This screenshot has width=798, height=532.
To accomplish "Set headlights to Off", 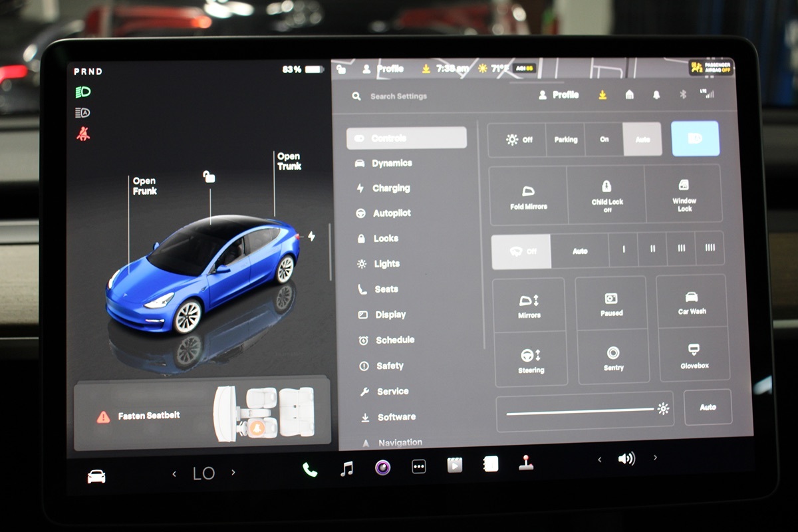I will click(519, 140).
